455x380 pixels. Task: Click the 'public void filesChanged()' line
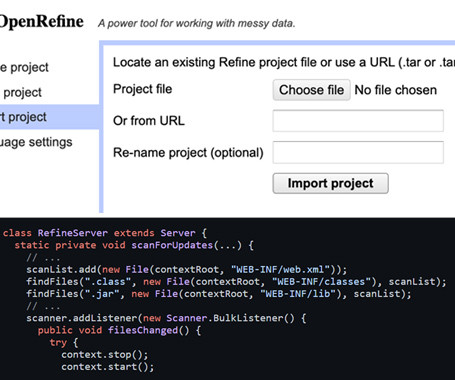(119, 330)
